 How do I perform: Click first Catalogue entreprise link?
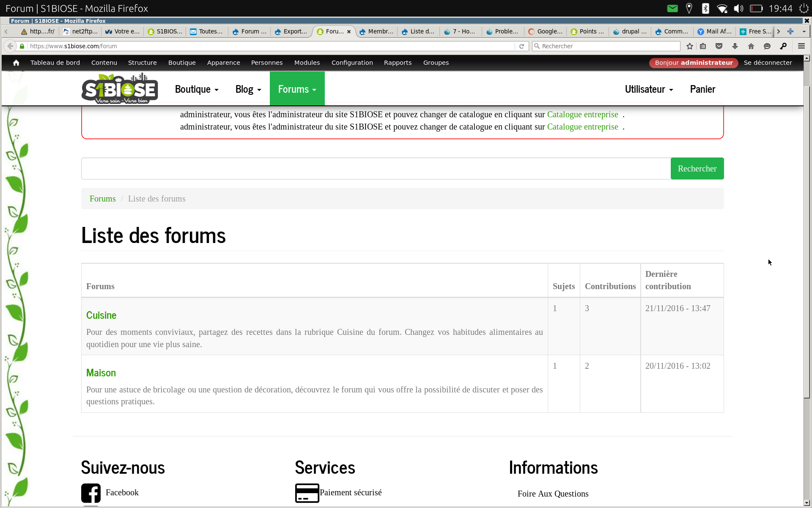coord(582,114)
